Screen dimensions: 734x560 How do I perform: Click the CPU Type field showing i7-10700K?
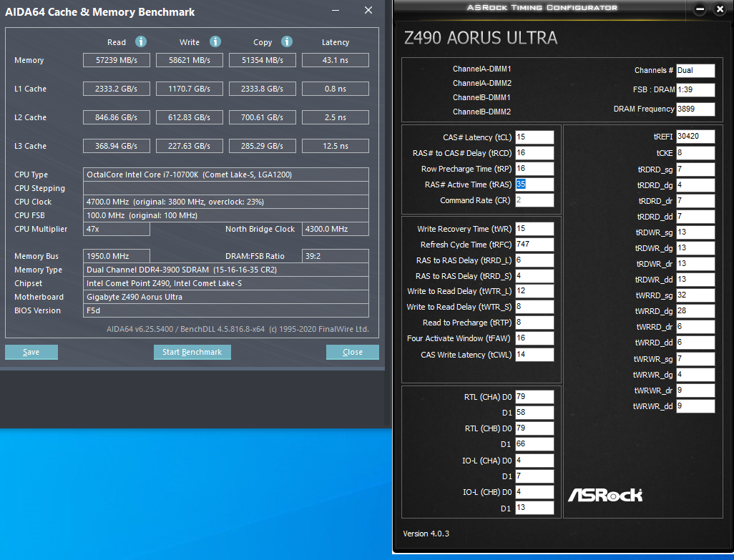[225, 175]
